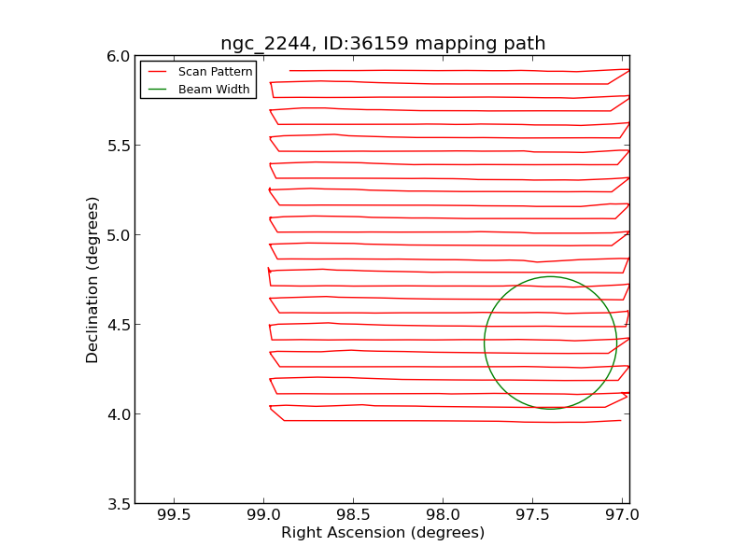Click the 'Declination (degrees)' axis label
Viewport: 747px width, 560px height.
[92, 280]
